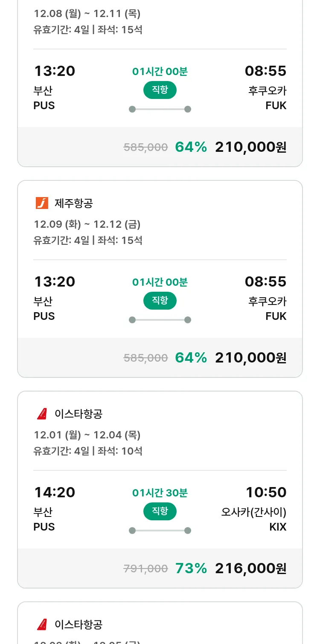Viewport: 320px width, 644px height.
Task: Open 이스타항공 name on the 12.01–12.04 card
Action: click(79, 414)
